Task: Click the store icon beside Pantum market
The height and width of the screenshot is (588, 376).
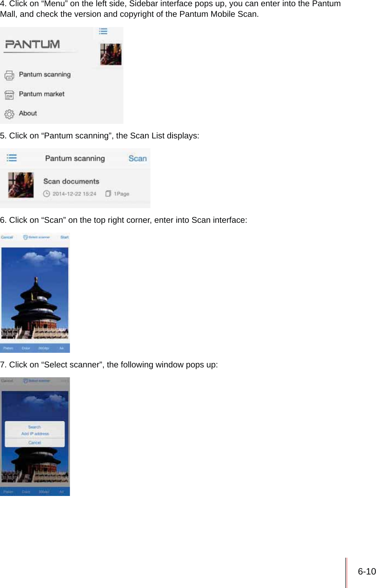Action: (10, 95)
